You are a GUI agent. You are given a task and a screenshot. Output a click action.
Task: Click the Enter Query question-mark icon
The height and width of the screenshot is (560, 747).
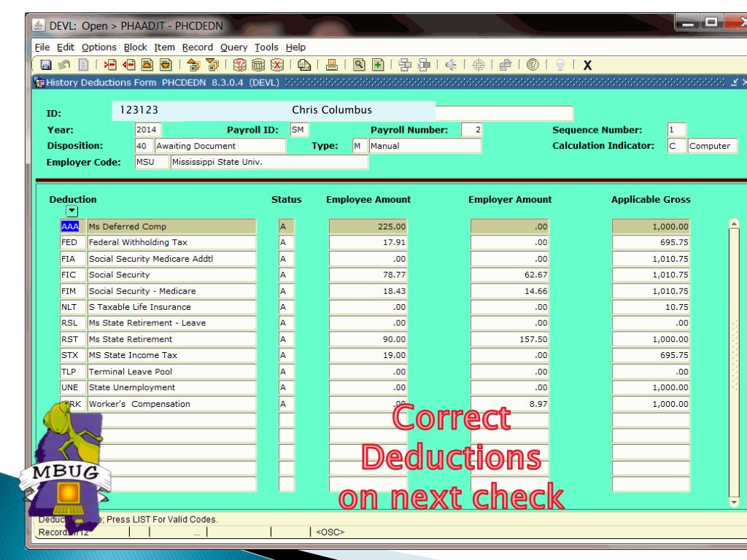click(239, 65)
